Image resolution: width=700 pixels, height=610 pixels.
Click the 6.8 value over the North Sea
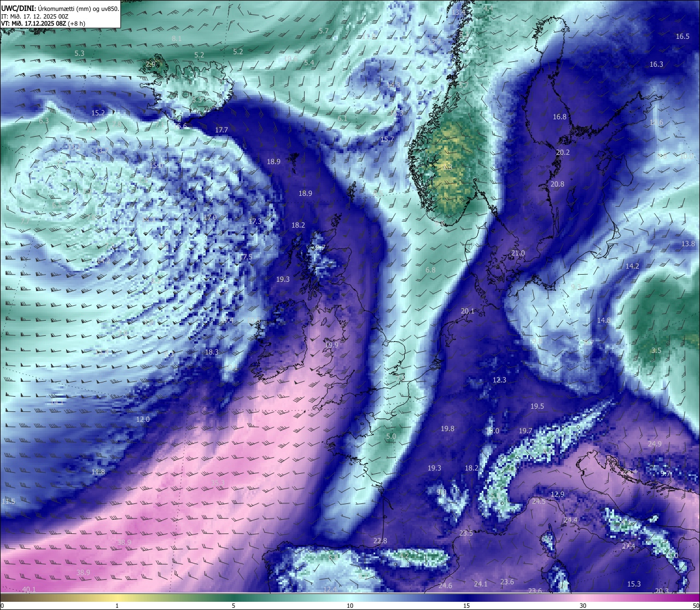pyautogui.click(x=430, y=270)
